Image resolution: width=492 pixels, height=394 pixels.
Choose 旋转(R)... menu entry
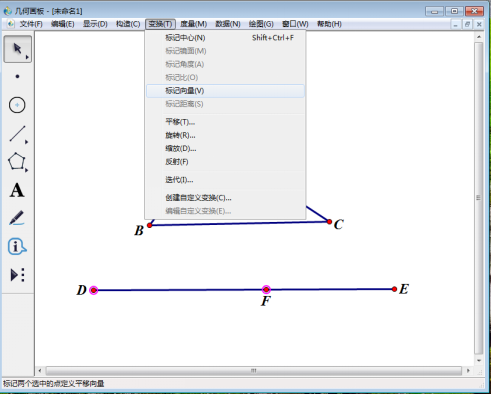(x=225, y=135)
